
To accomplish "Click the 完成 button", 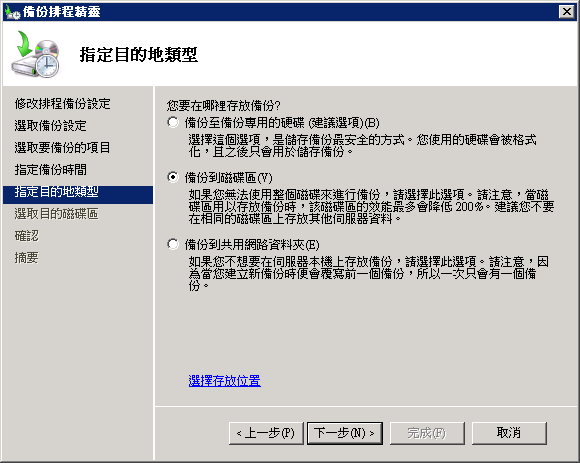I will (427, 433).
